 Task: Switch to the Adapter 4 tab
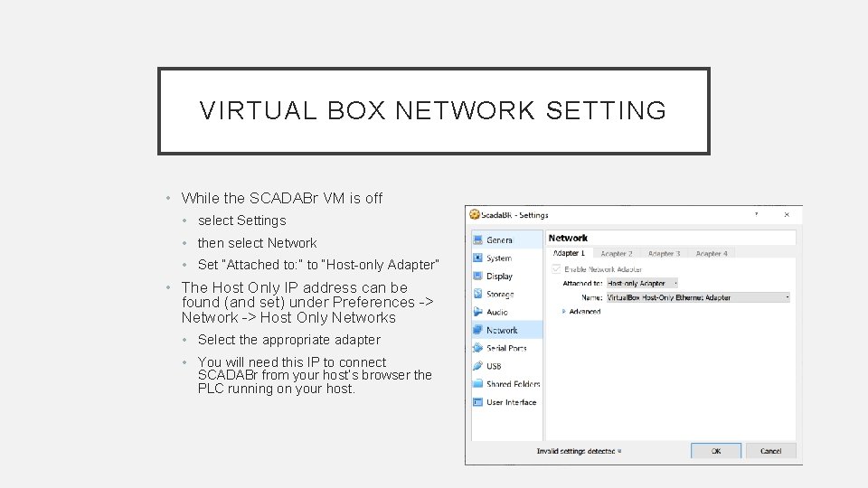712,254
